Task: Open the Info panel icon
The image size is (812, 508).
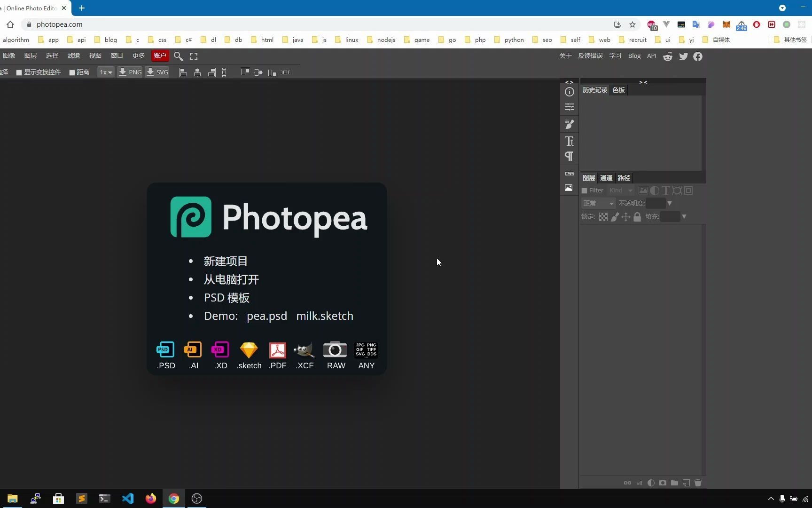Action: pyautogui.click(x=569, y=92)
